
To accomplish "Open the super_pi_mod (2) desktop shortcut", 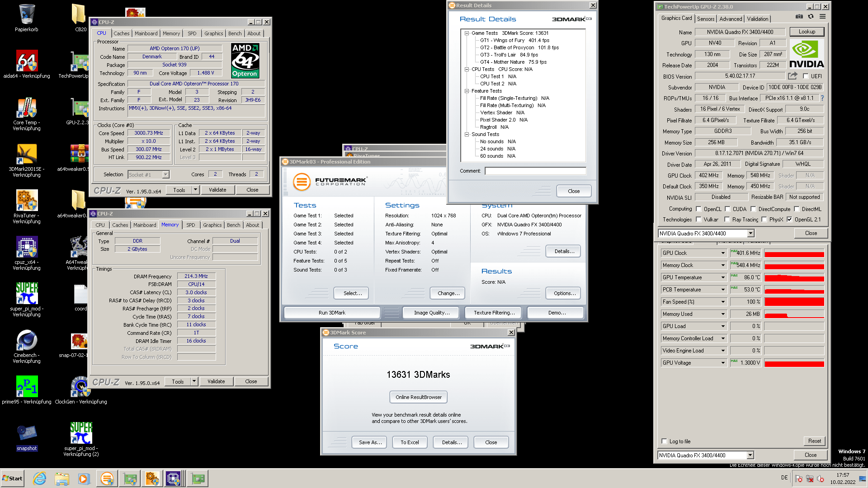I will click(81, 439).
